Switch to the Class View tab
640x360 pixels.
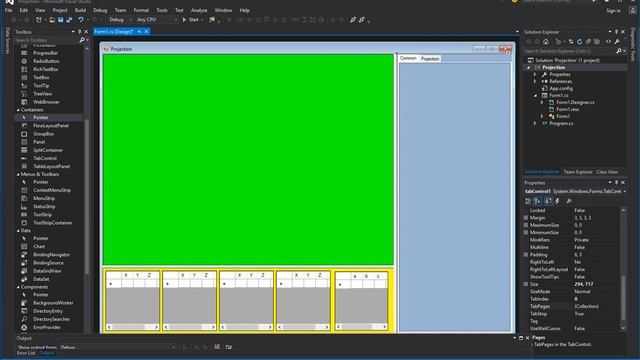(x=607, y=172)
